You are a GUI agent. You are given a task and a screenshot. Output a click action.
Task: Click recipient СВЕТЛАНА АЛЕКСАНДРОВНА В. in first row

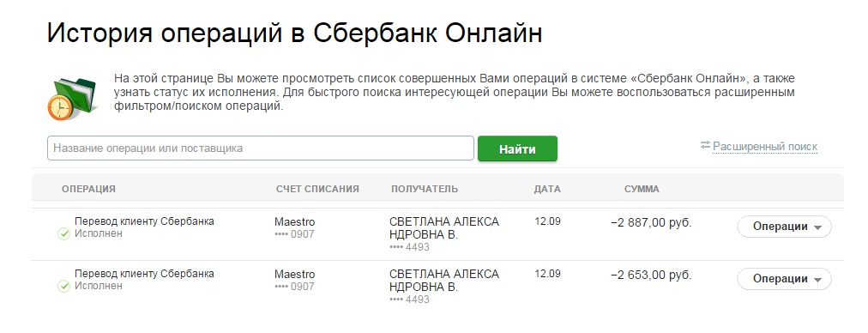(444, 228)
